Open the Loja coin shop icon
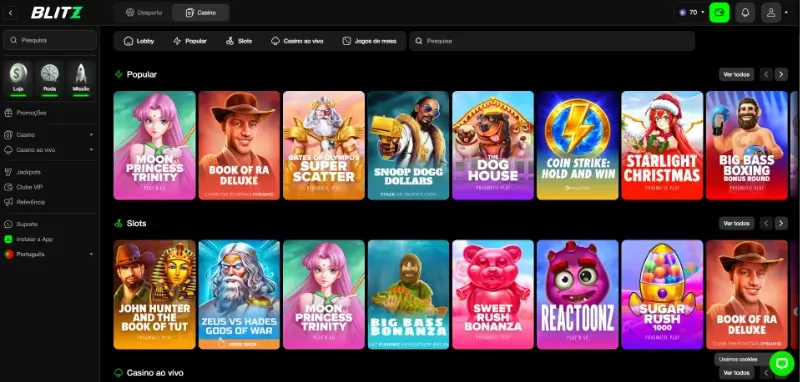The width and height of the screenshot is (800, 382). coord(18,79)
